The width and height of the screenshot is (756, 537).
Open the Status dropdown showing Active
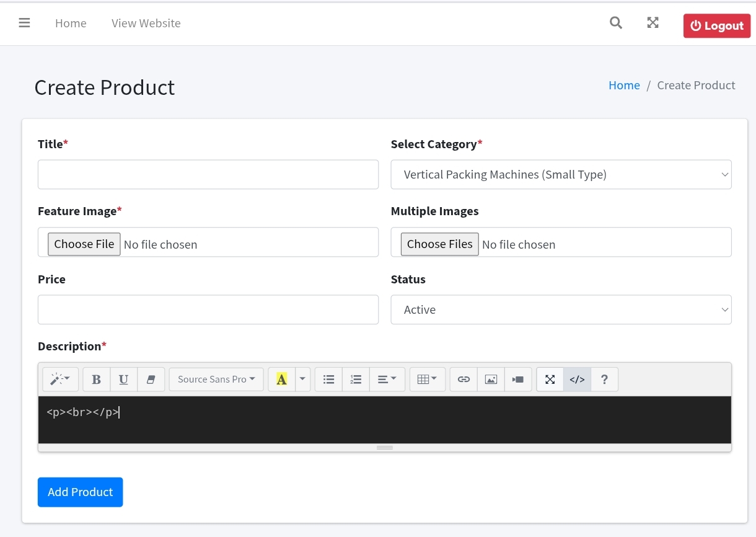point(561,310)
